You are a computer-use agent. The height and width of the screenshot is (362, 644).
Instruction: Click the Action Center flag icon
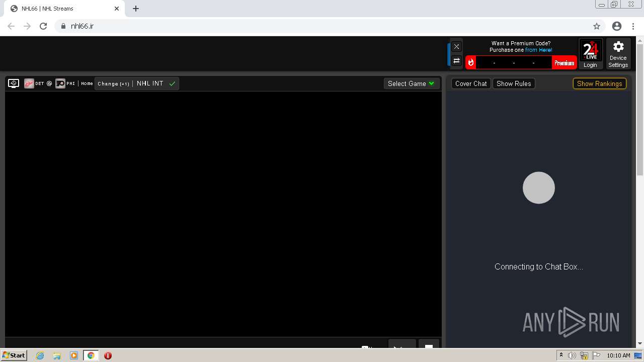coord(596,355)
